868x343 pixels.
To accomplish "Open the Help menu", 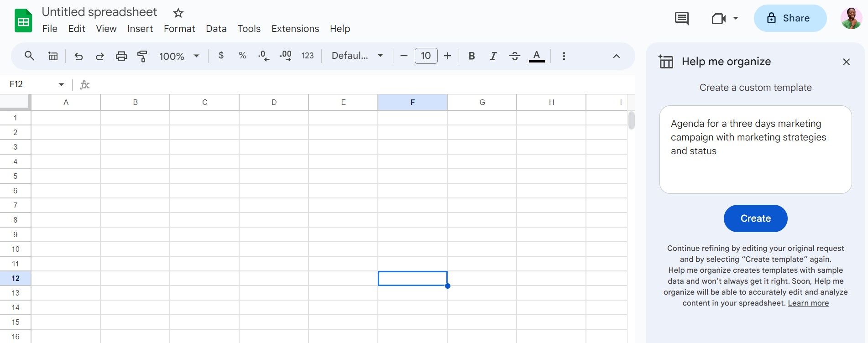I will (x=340, y=29).
